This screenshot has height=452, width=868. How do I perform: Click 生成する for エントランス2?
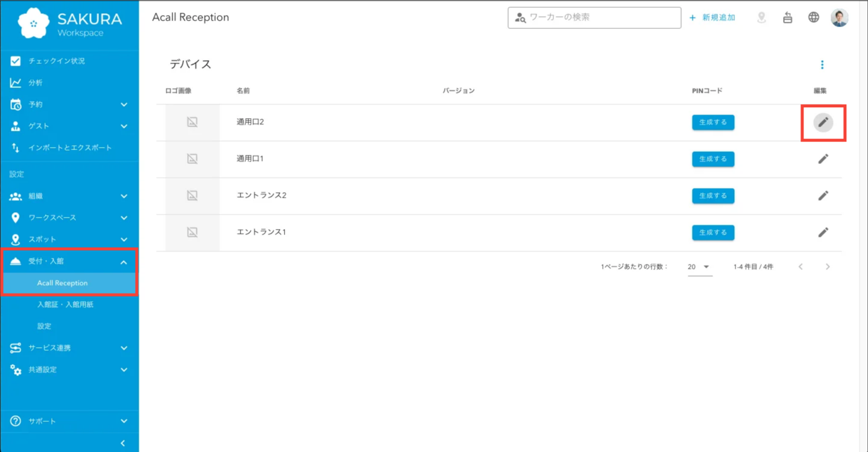click(713, 196)
